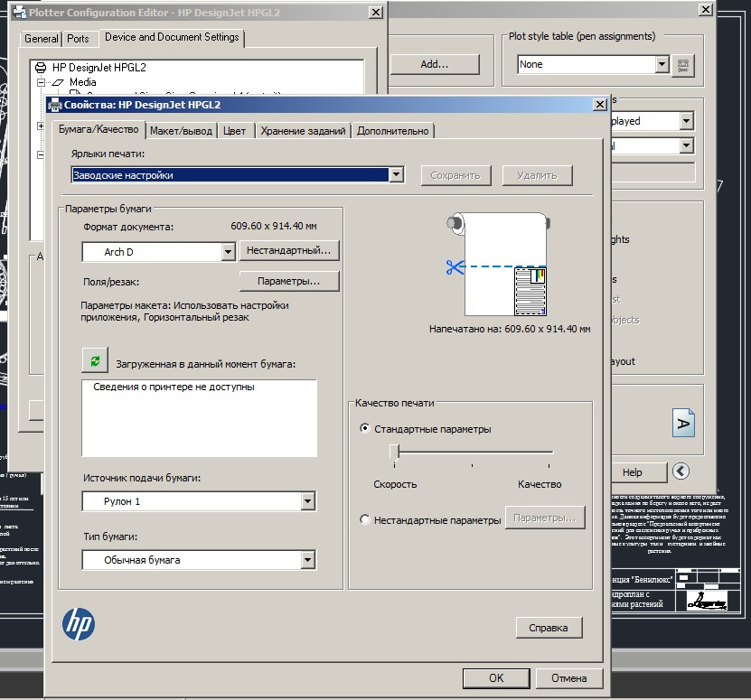Image resolution: width=751 pixels, height=700 pixels.
Task: Click the loaded paper info list box
Action: point(199,418)
